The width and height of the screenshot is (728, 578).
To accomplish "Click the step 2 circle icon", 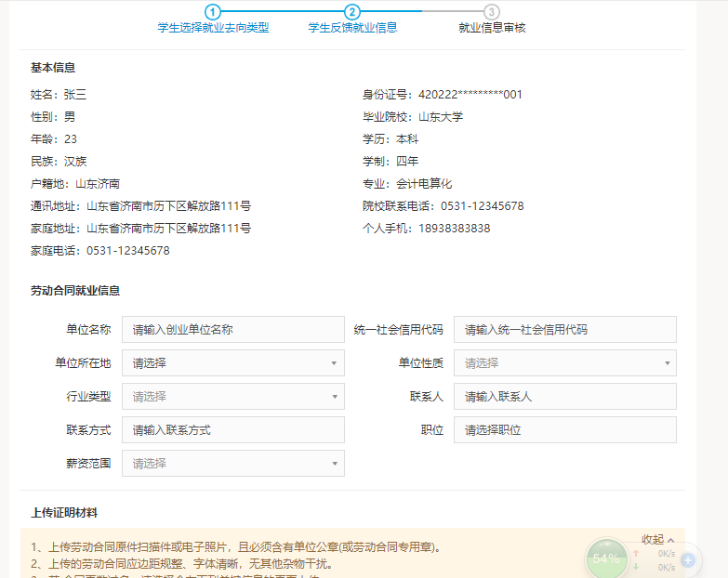I will (352, 12).
